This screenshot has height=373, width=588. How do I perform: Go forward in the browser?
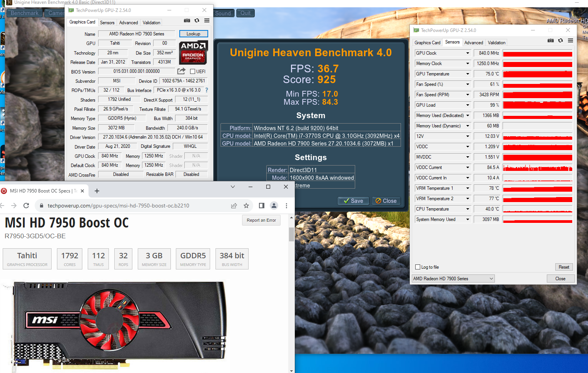[x=14, y=206]
